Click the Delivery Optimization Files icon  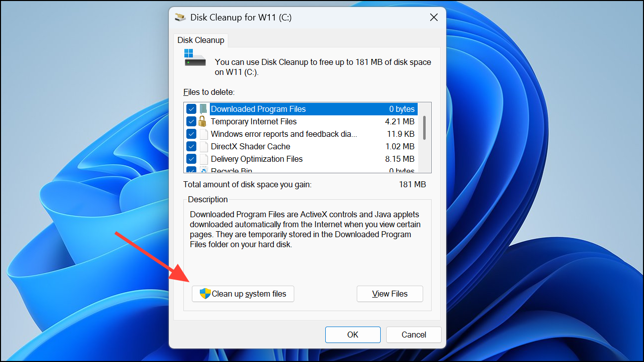click(x=204, y=159)
